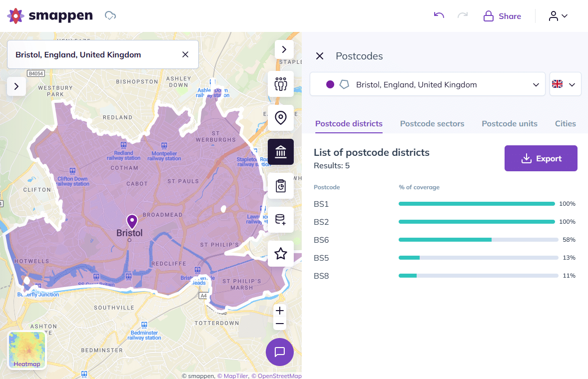Click the cloud sync icon beside the smappen logo
This screenshot has height=379, width=588.
110,15
